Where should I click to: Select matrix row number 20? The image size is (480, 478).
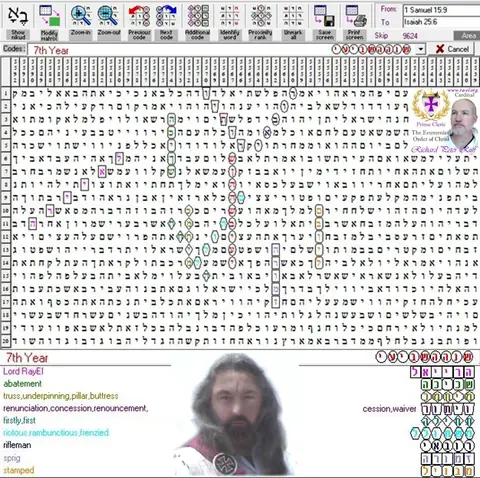(x=6, y=341)
